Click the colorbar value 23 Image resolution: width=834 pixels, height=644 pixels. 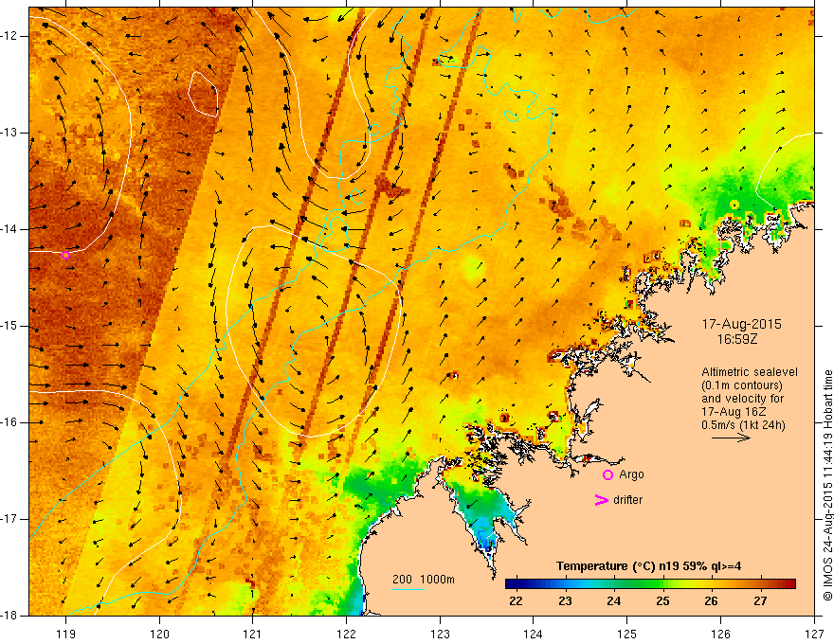(565, 601)
